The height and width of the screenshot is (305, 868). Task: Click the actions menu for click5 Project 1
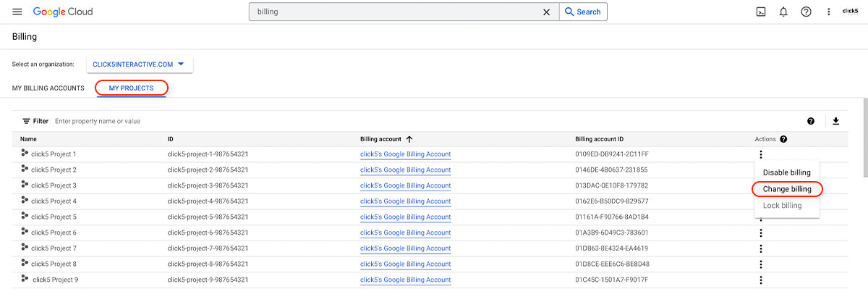pos(760,154)
